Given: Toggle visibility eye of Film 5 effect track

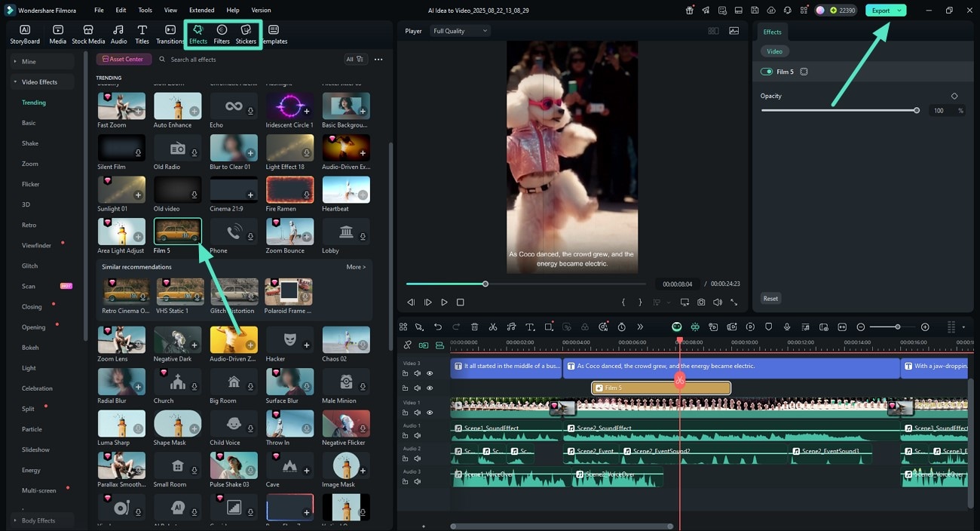Looking at the screenshot, I should click(x=430, y=388).
